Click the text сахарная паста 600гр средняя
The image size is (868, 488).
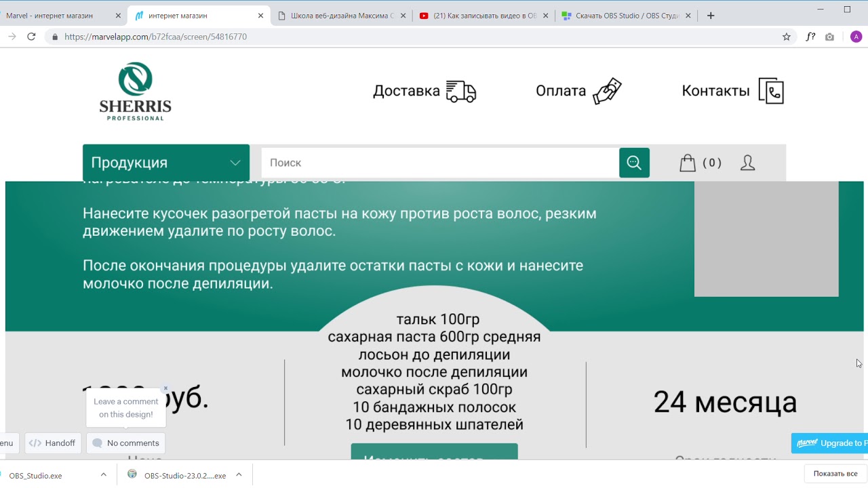[x=434, y=337]
